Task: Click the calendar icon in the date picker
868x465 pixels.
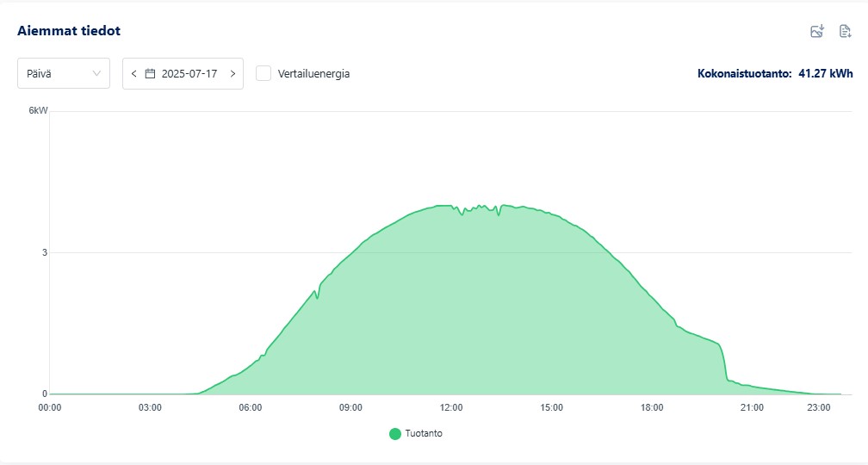Action: [150, 74]
